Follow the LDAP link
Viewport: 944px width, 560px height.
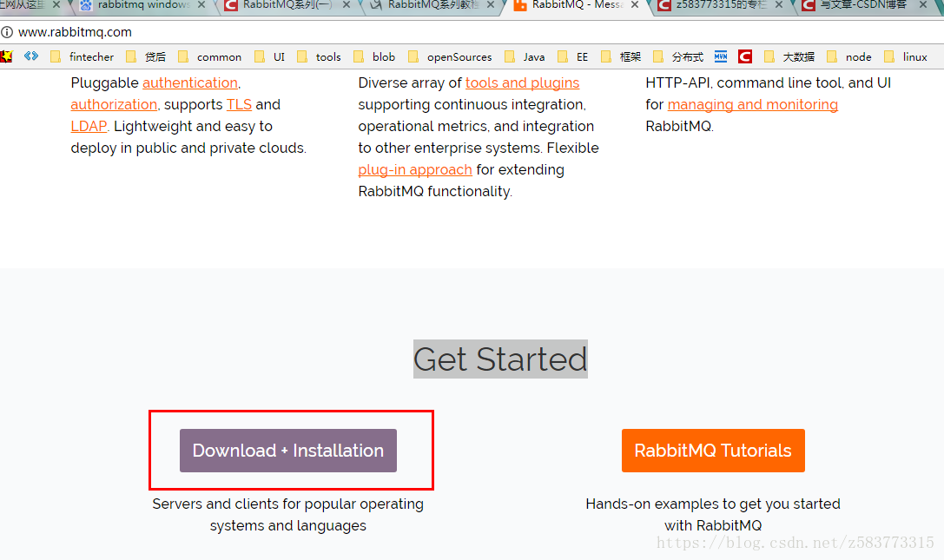tap(89, 127)
